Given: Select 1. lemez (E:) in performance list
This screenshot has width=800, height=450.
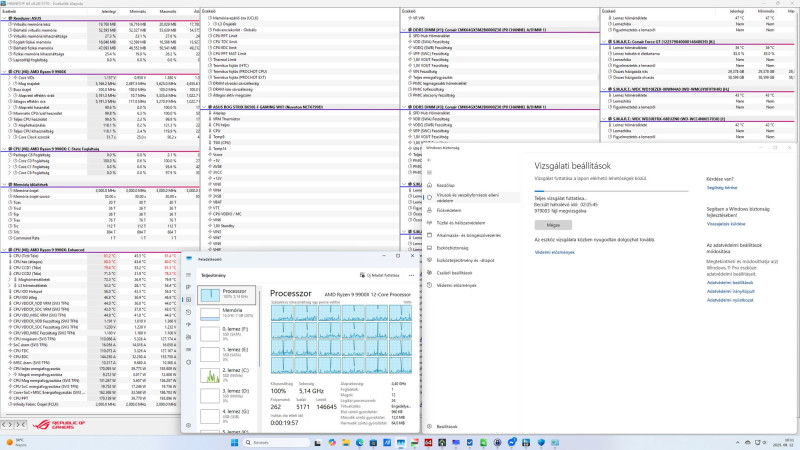Looking at the screenshot, I should [227, 354].
